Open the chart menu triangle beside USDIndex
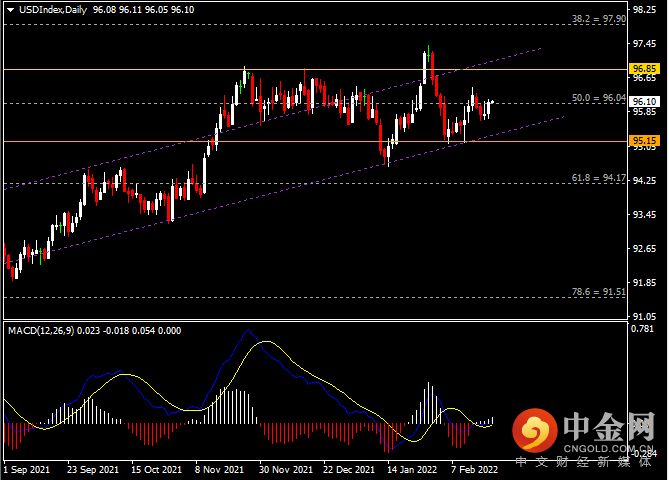Viewport: 669px width, 480px height. (11, 10)
